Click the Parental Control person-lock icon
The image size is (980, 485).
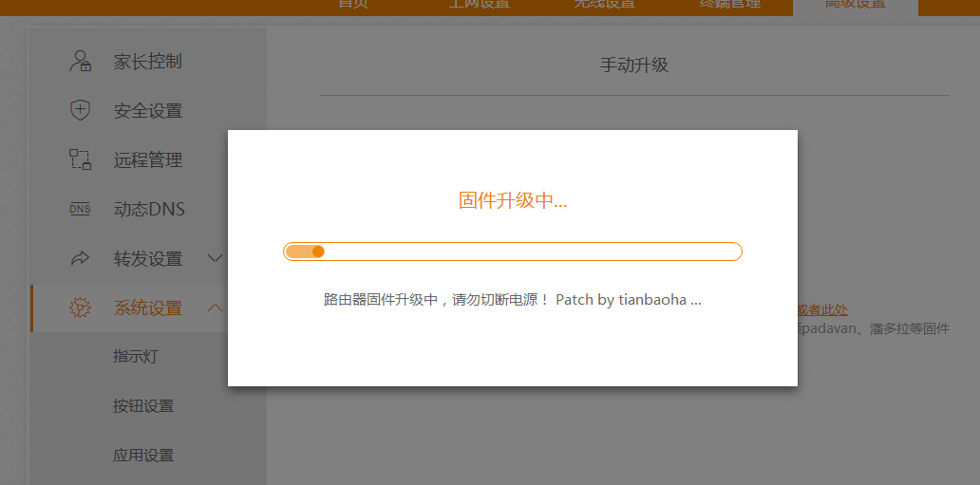pyautogui.click(x=80, y=62)
